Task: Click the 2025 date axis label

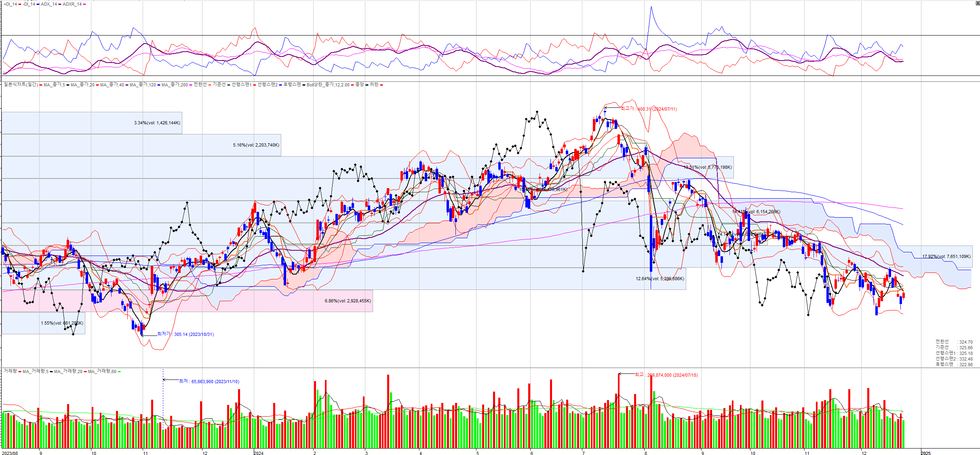Action: [925, 453]
